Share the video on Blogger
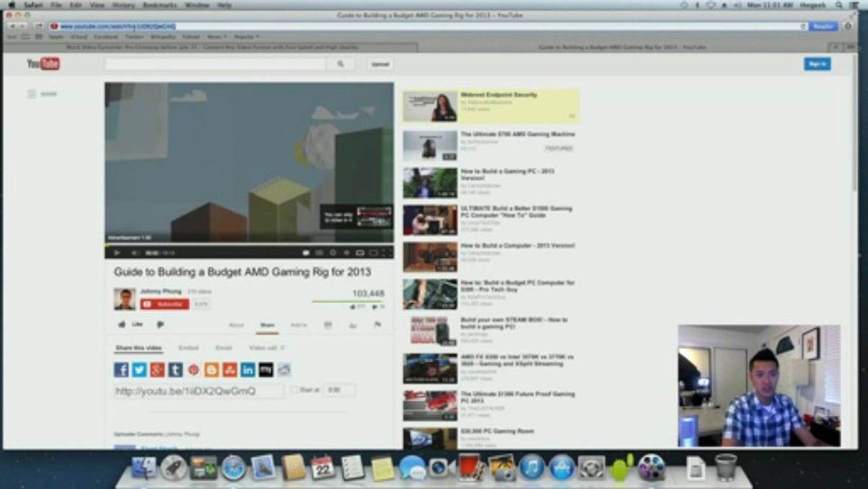868x489 pixels. coord(212,369)
